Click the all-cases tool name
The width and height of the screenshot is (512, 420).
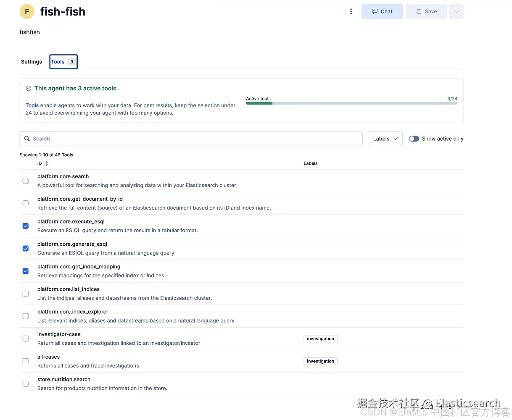point(49,357)
